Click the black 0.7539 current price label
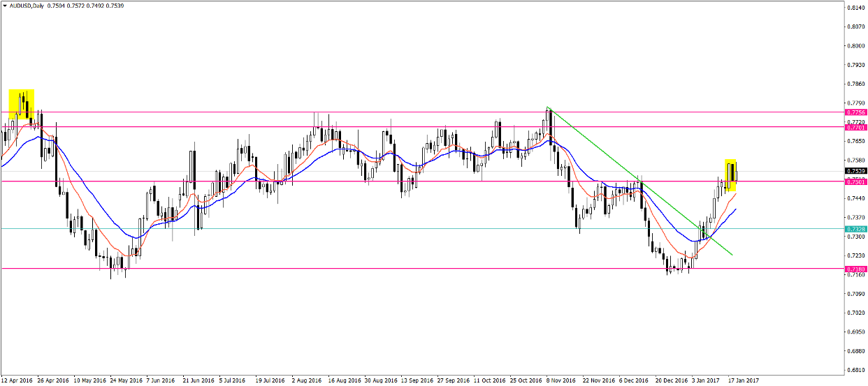 [x=855, y=171]
